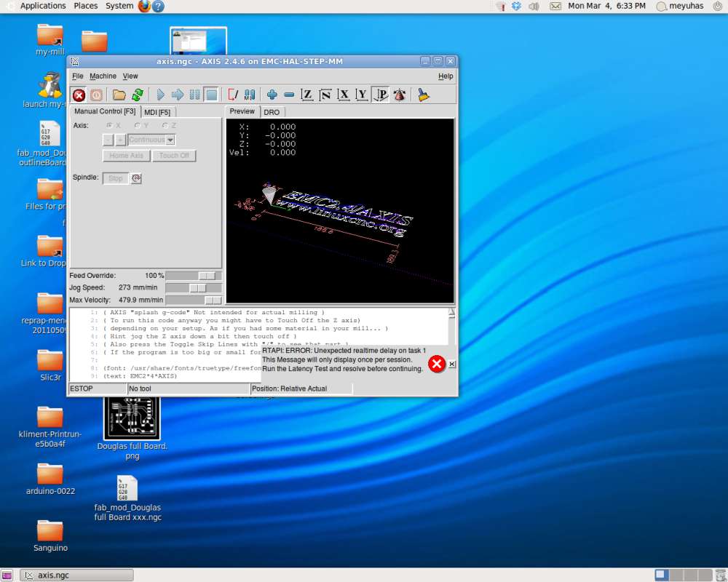
Task: Expand the Continuous jog increment dropdown
Action: (x=171, y=140)
